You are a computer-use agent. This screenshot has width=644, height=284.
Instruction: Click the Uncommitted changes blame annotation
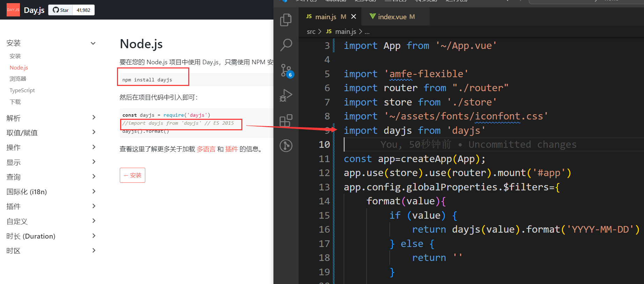[522, 145]
